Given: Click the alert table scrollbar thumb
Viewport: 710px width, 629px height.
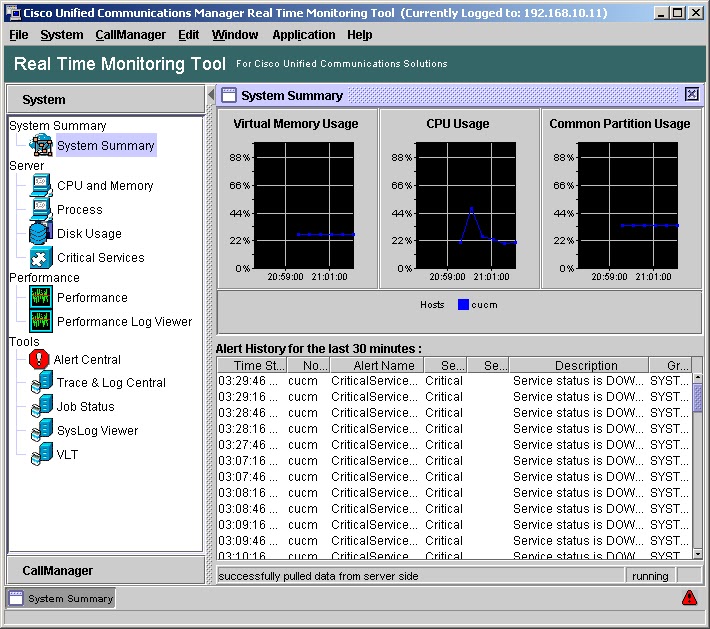Looking at the screenshot, I should (x=698, y=399).
